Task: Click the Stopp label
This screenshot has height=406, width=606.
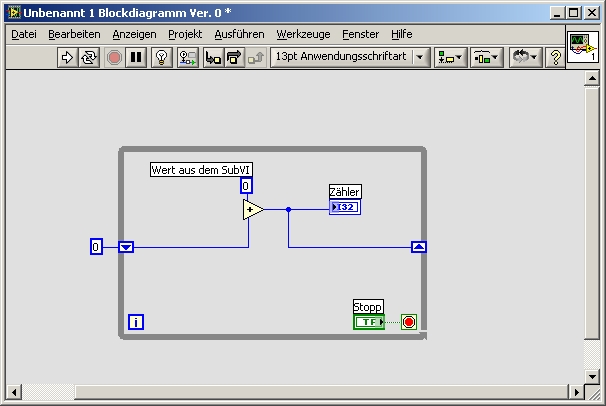Action: tap(368, 307)
